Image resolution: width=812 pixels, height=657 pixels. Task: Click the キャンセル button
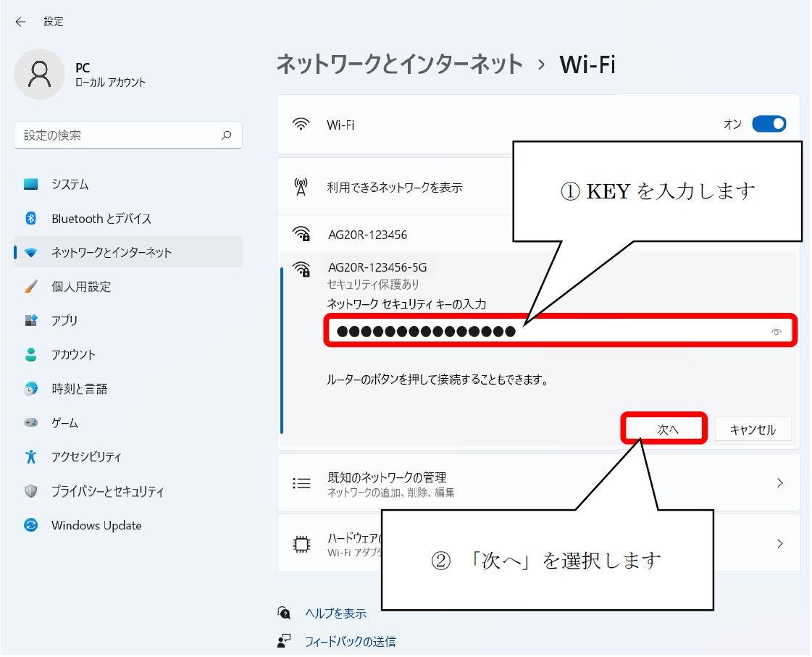[752, 430]
